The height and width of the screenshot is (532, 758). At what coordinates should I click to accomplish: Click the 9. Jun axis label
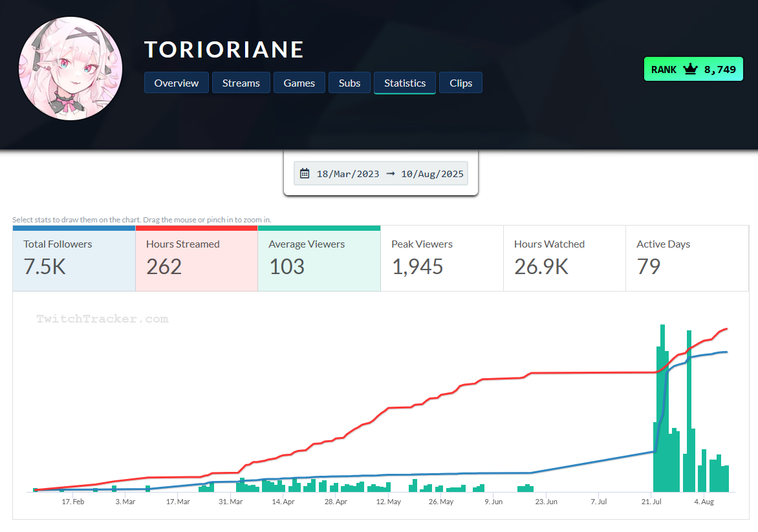tap(493, 502)
